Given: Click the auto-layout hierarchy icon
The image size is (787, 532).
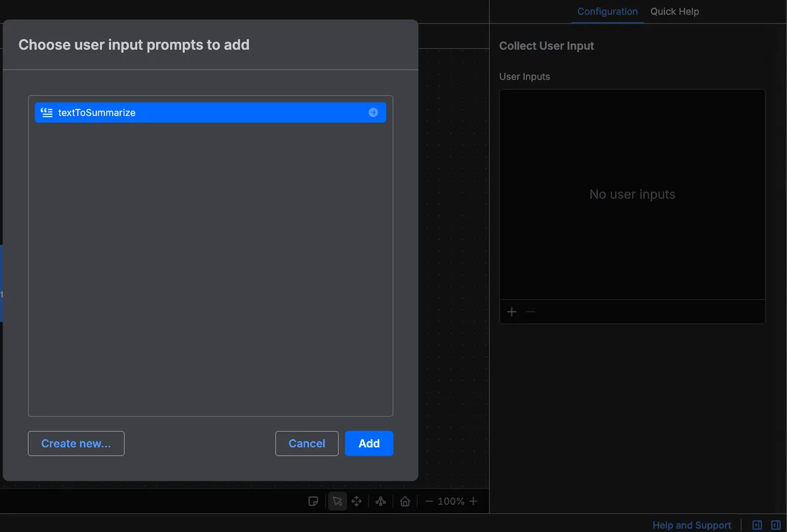Looking at the screenshot, I should click(x=380, y=501).
